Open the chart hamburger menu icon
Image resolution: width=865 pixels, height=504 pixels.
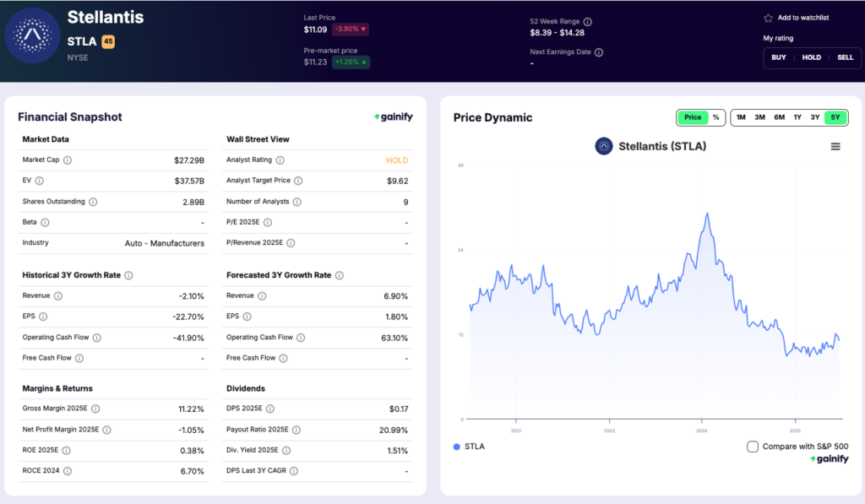(x=835, y=145)
